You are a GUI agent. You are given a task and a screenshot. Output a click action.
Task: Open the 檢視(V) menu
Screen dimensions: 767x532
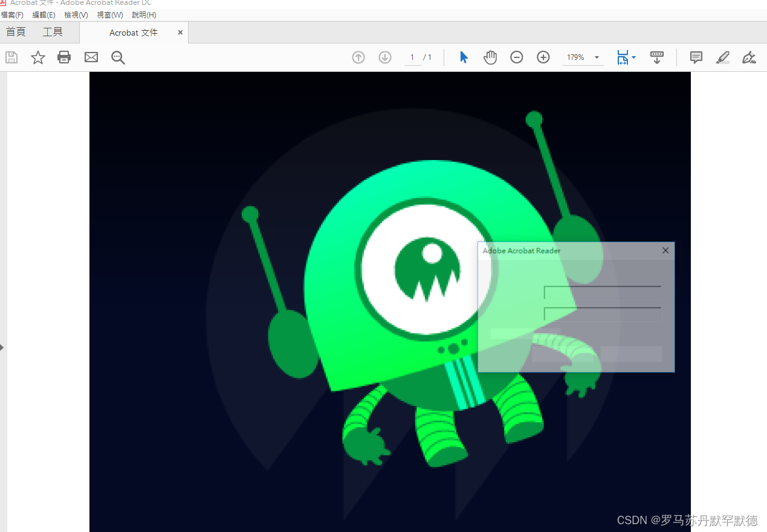[76, 15]
